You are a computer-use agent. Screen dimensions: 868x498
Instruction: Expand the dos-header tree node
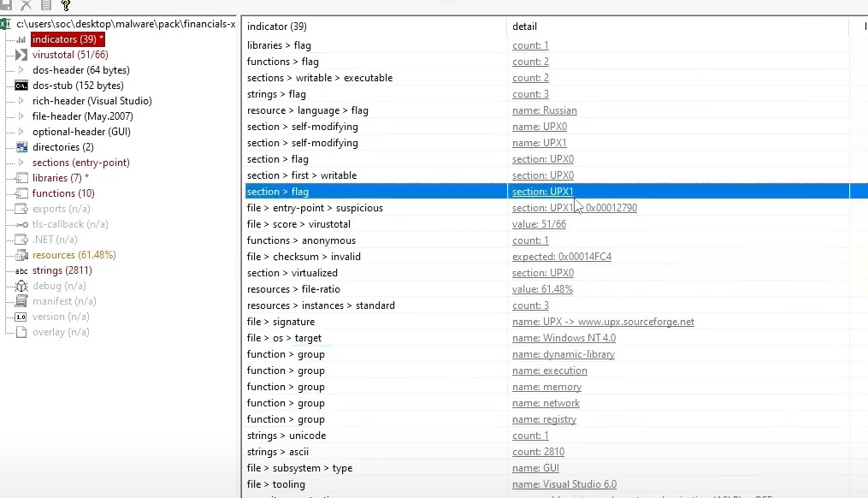point(21,69)
